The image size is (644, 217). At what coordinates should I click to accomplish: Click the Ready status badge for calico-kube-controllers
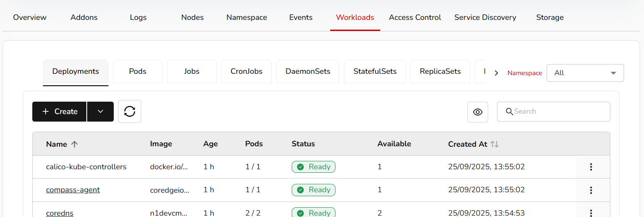pos(313,167)
